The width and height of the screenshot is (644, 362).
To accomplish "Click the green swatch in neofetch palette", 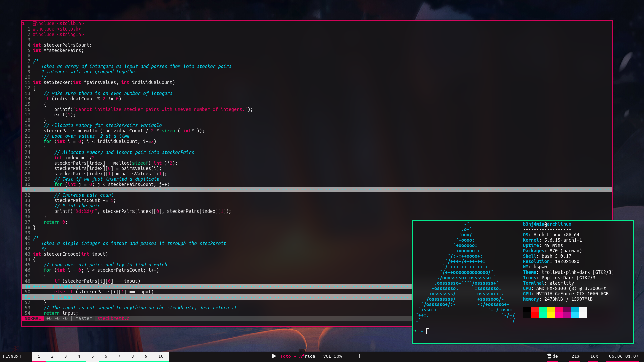I will [543, 312].
